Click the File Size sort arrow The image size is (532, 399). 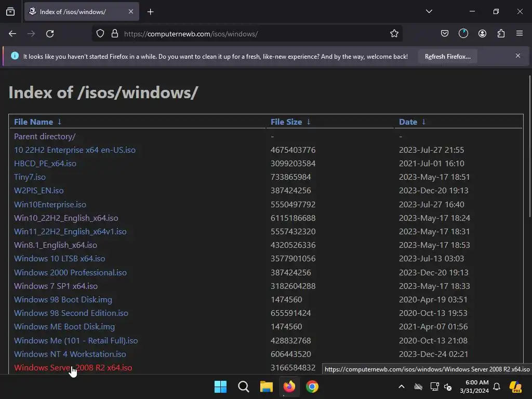point(309,122)
